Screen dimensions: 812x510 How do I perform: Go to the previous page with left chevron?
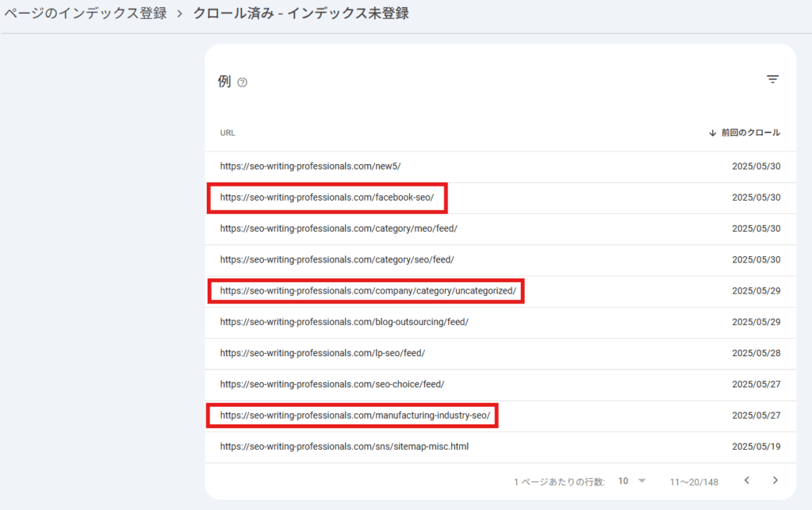tap(746, 480)
